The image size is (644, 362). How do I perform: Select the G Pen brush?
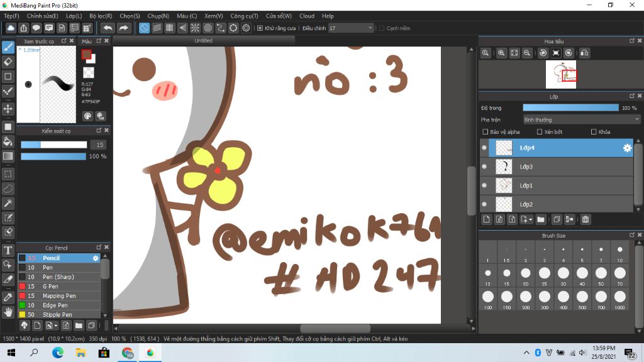tap(58, 287)
